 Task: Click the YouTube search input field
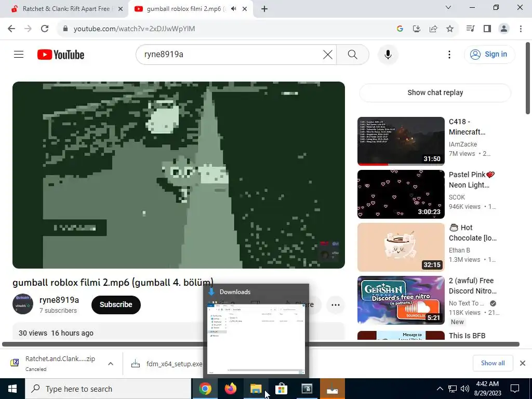click(x=231, y=55)
